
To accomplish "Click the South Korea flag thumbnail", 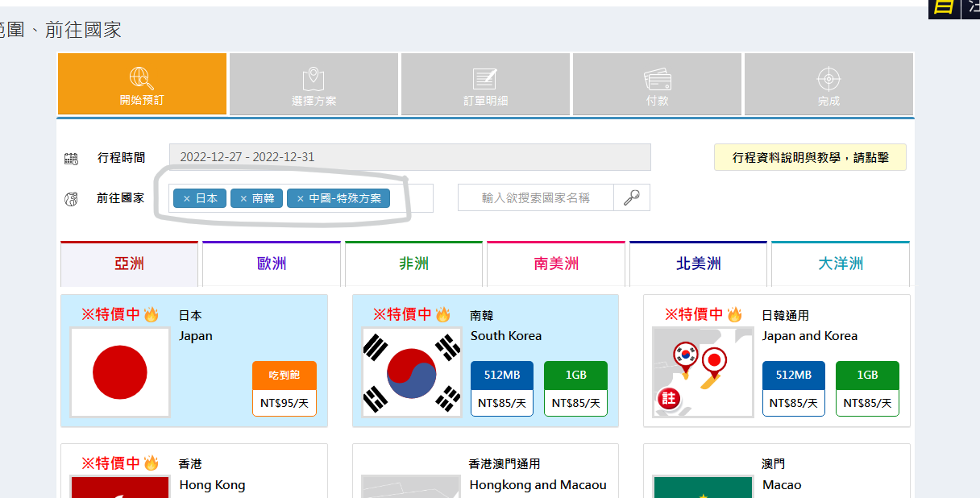I will pos(412,372).
